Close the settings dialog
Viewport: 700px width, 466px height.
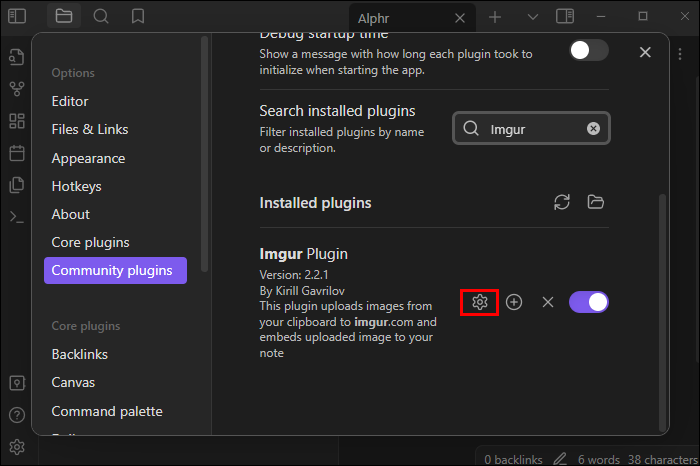645,52
